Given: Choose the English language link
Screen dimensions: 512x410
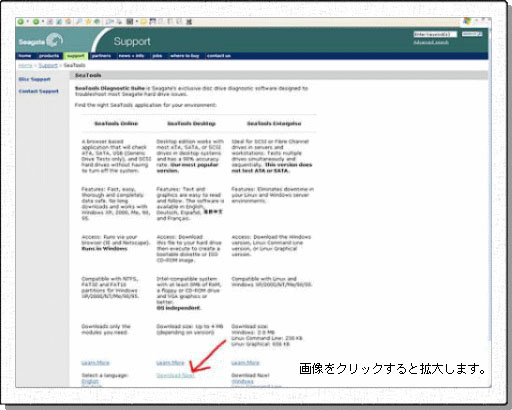Looking at the screenshot, I should [90, 381].
